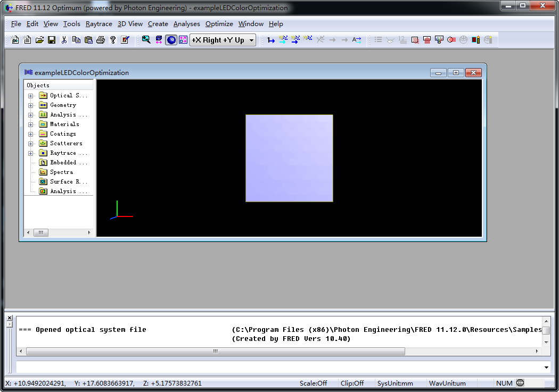Open the Window menu

pos(251,24)
